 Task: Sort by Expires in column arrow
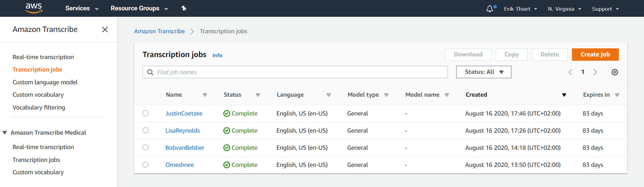pos(617,95)
